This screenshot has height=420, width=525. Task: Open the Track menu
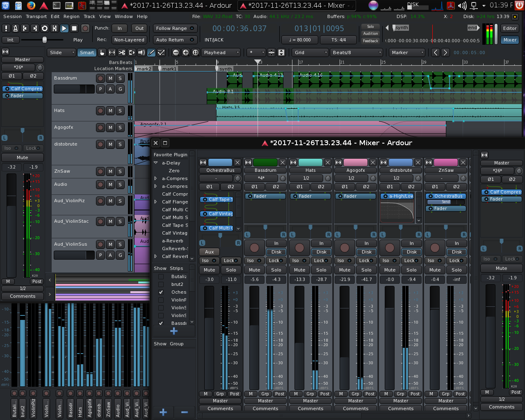click(x=89, y=16)
